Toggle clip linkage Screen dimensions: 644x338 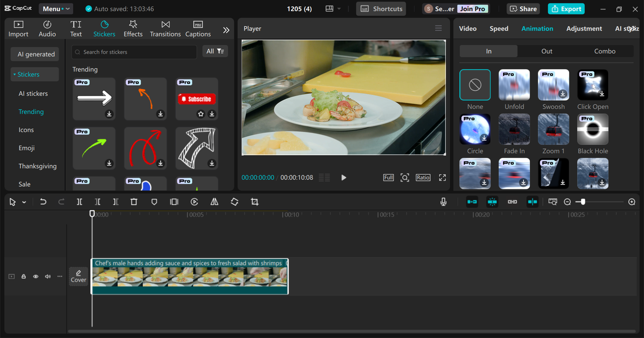512,201
